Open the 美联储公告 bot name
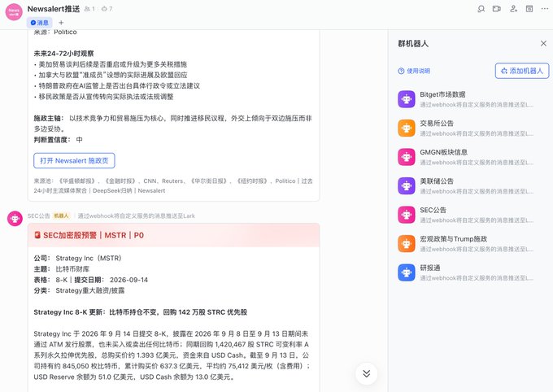Image resolution: width=553 pixels, height=392 pixels. tap(437, 181)
